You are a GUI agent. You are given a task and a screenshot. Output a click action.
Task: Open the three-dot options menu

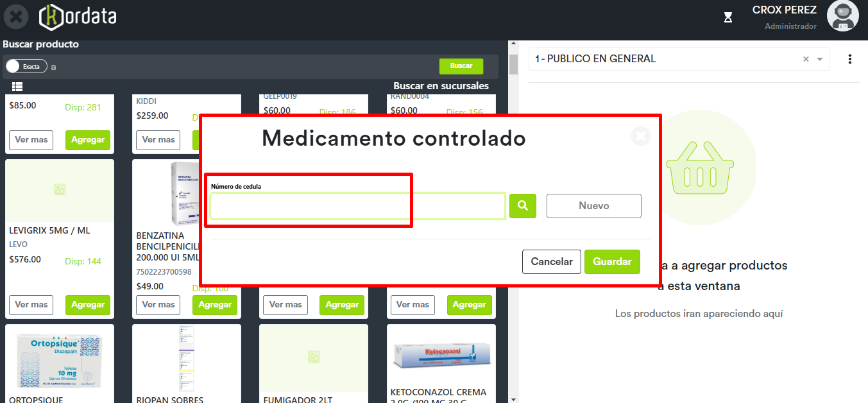850,59
